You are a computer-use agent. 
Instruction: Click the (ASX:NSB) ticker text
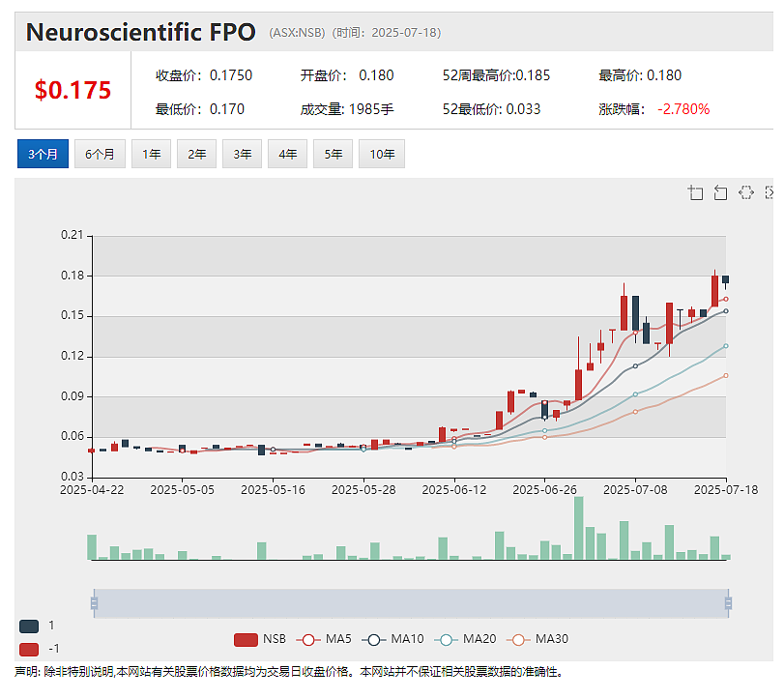(297, 33)
